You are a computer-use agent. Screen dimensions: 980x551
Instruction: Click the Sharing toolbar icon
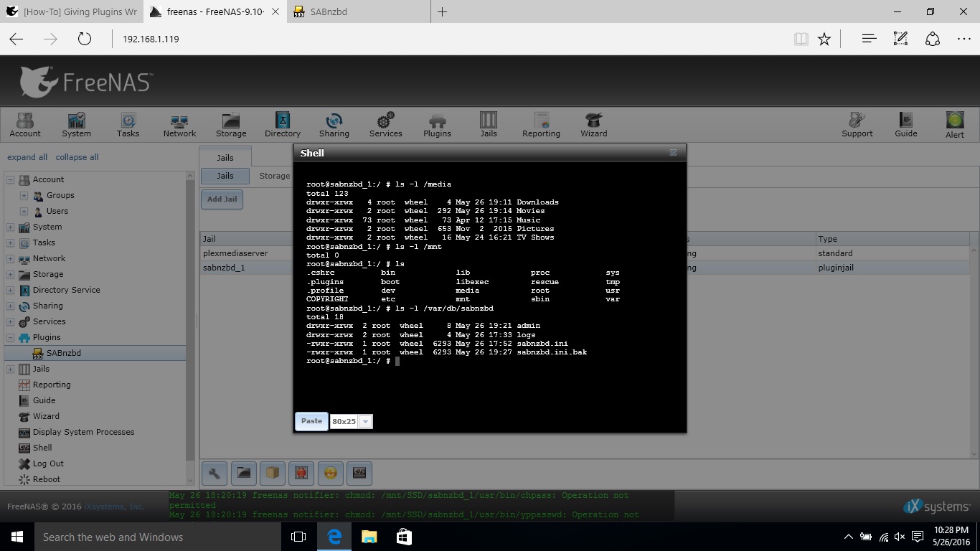[334, 123]
